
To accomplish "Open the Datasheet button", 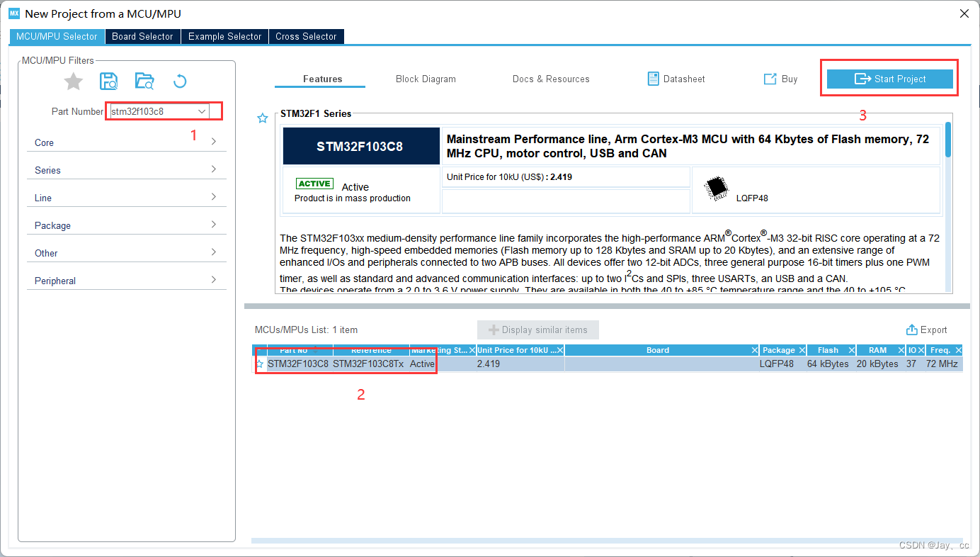I will [676, 79].
